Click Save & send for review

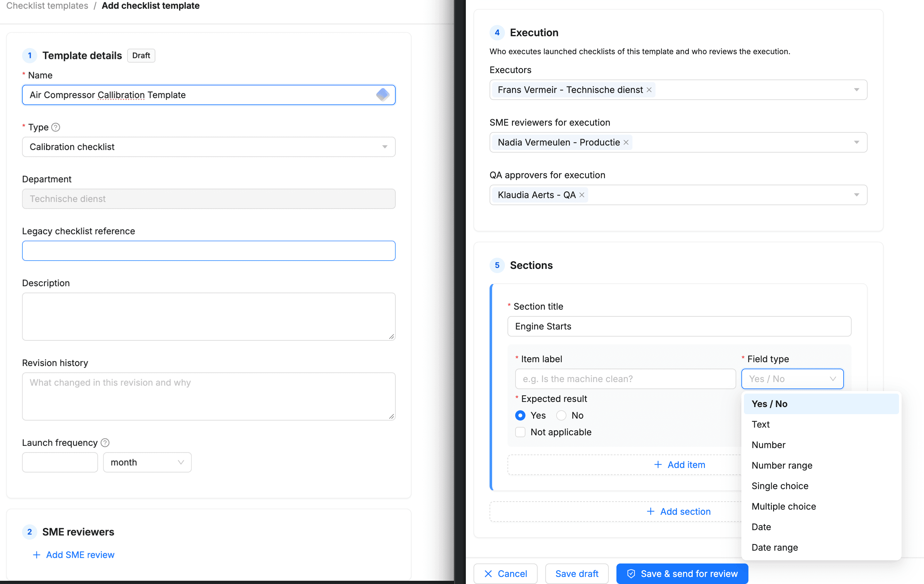(x=682, y=574)
